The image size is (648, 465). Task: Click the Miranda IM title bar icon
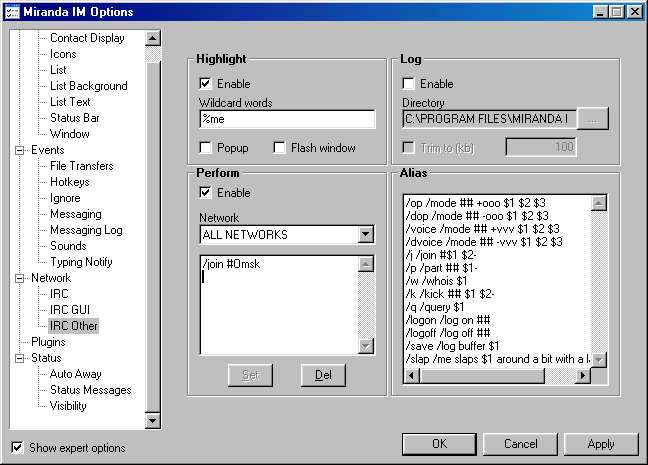click(12, 12)
